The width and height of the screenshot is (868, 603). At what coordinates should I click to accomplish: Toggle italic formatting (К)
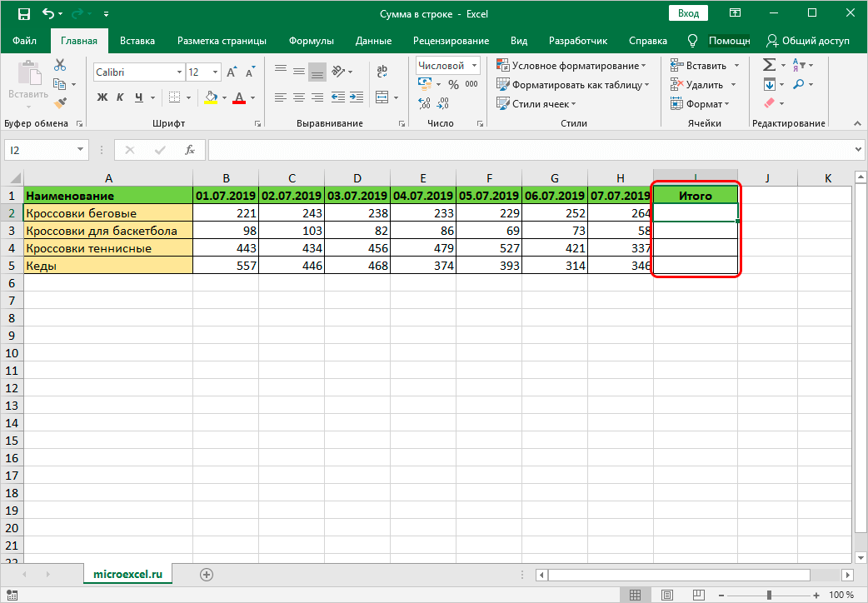coord(122,97)
